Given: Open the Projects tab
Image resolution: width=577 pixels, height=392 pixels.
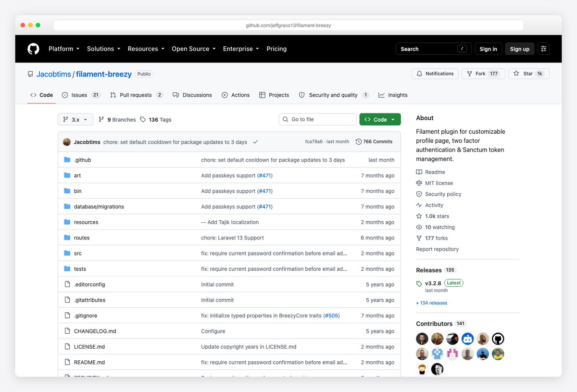Looking at the screenshot, I should pyautogui.click(x=274, y=95).
